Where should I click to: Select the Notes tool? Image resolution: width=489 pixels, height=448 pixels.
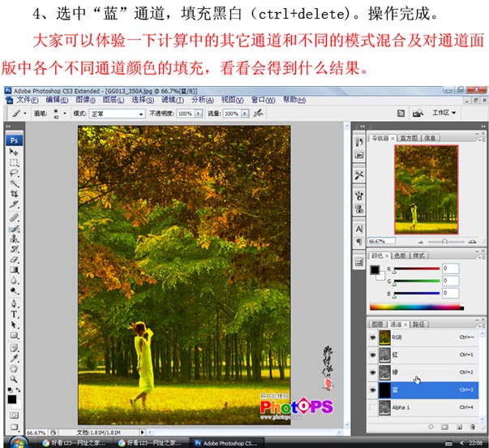14,348
